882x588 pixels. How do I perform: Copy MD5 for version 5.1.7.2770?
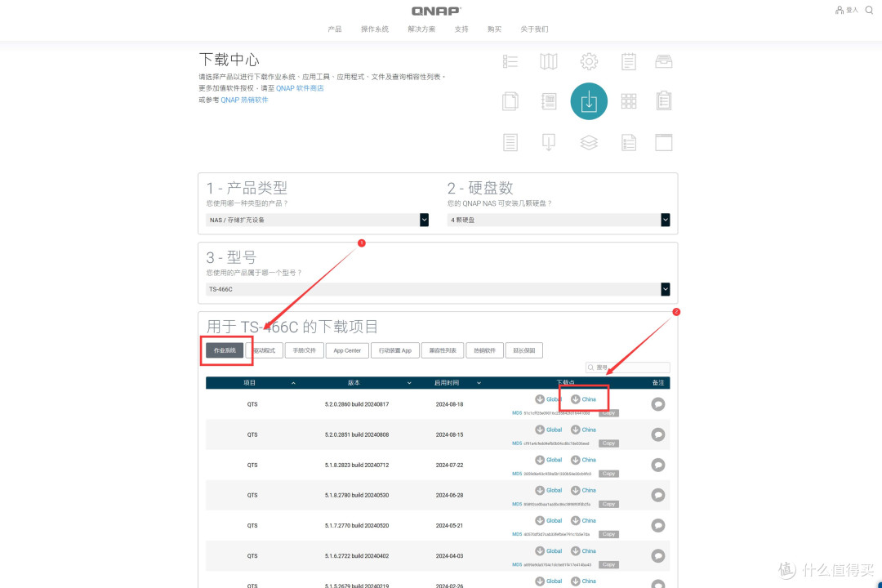coord(608,535)
